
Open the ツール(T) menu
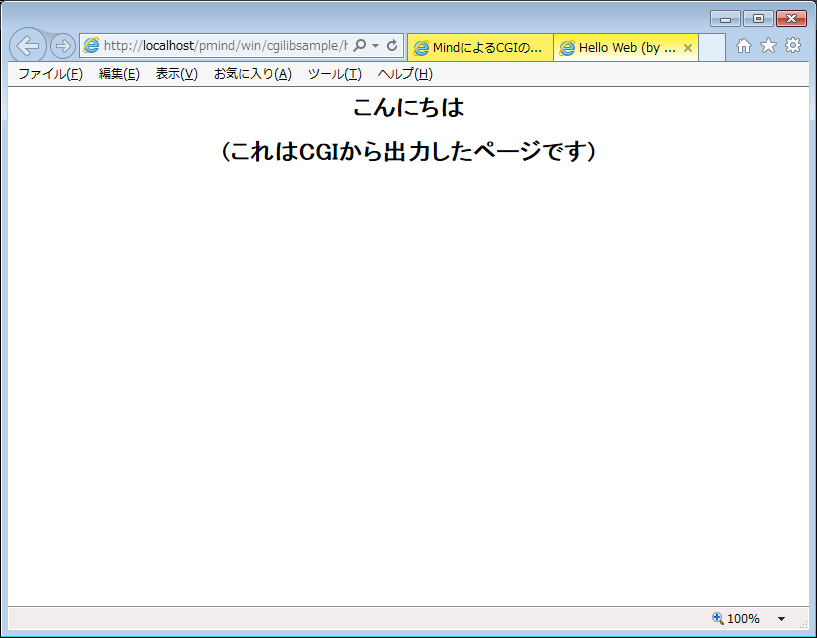click(335, 74)
